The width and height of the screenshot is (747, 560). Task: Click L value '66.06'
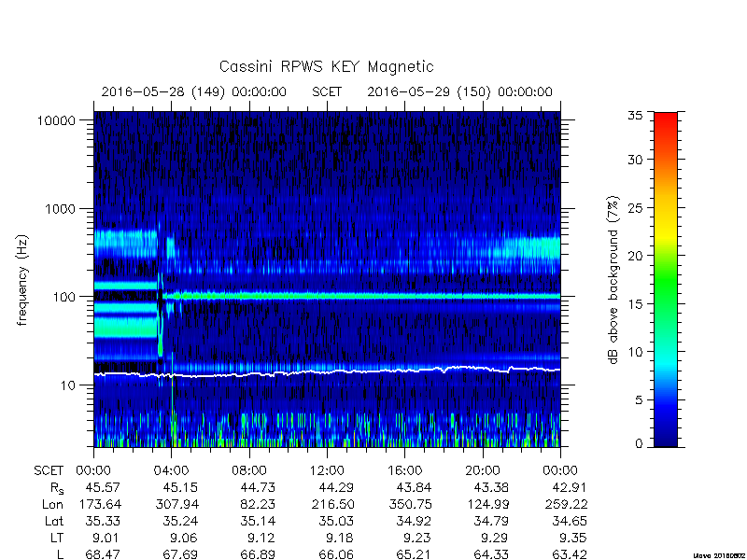point(336,554)
